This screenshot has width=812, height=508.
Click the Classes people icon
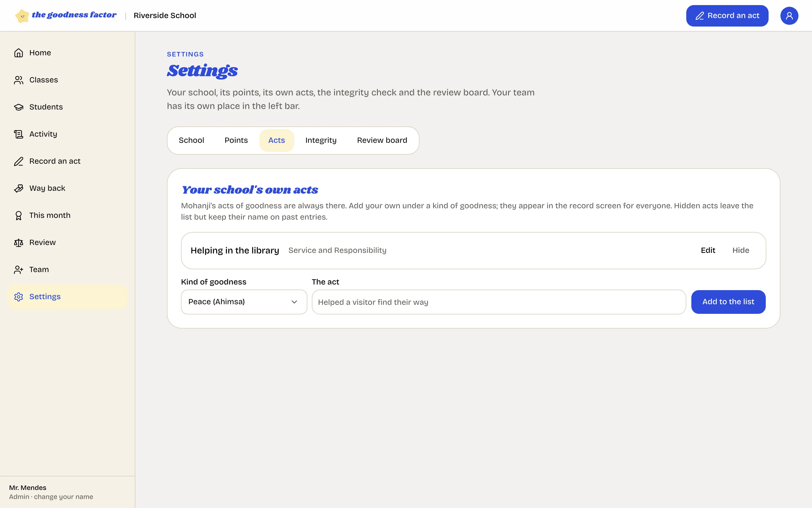[18, 80]
